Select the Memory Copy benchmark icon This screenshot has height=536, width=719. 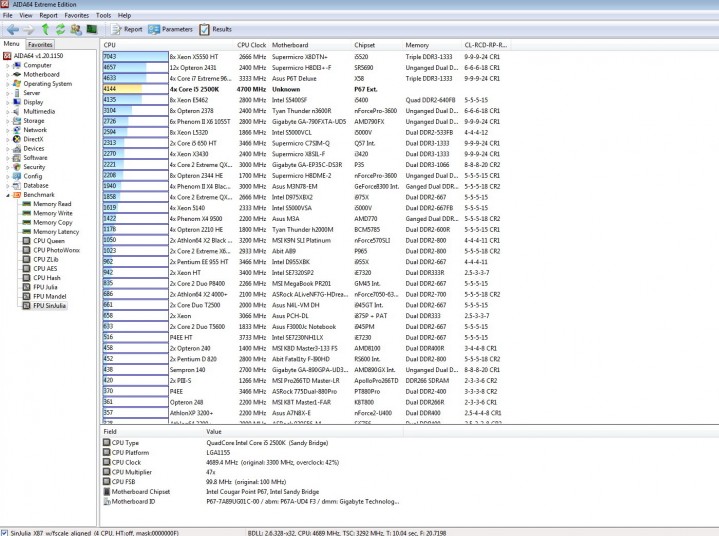(x=27, y=222)
